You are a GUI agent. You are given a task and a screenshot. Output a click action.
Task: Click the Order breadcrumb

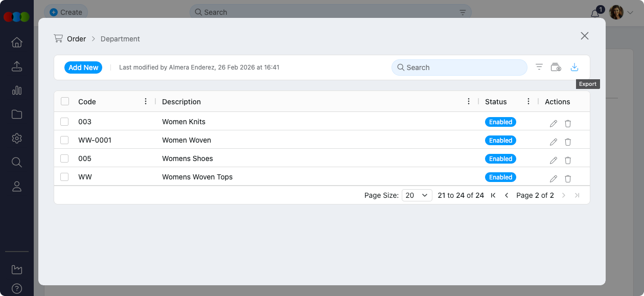pos(76,39)
